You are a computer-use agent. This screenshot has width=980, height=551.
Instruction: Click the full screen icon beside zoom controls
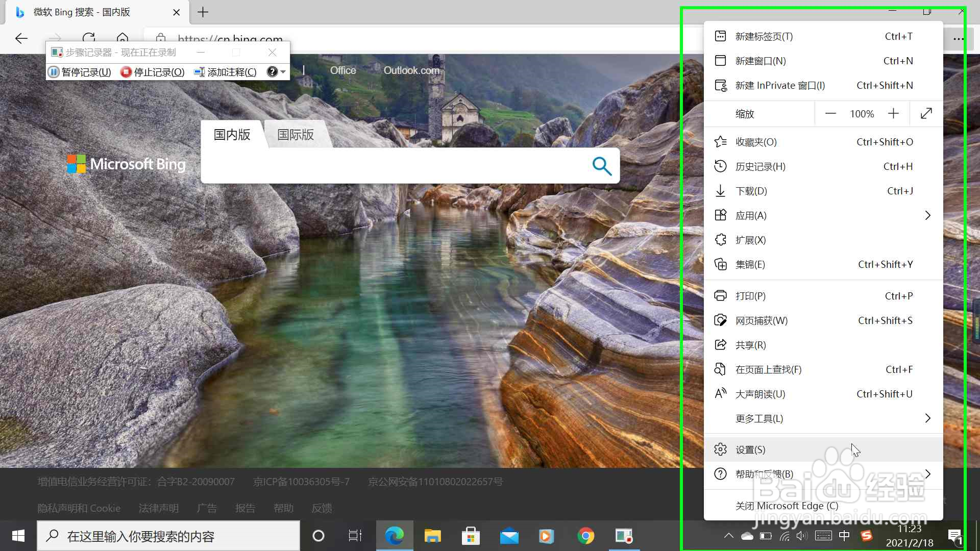[x=926, y=113]
